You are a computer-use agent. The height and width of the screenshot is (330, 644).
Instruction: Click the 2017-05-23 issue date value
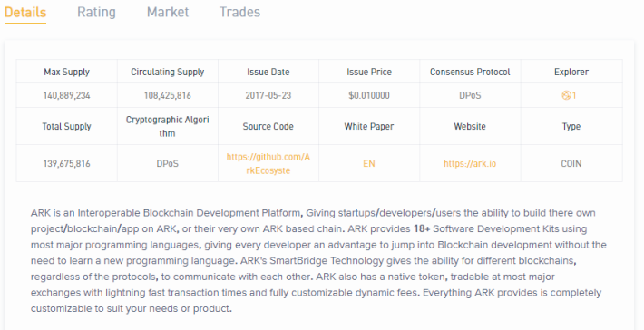coord(268,95)
